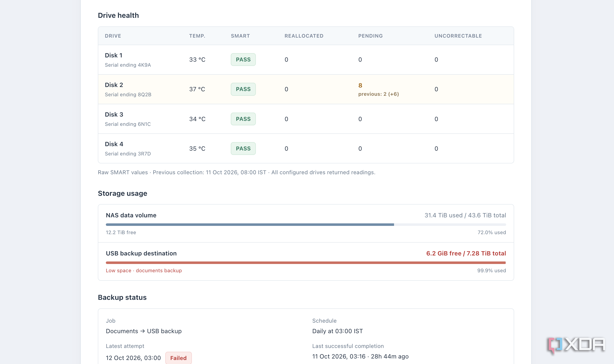Viewport: 614px width, 364px height.
Task: Click the USB backup destination usage bar
Action: (x=306, y=263)
